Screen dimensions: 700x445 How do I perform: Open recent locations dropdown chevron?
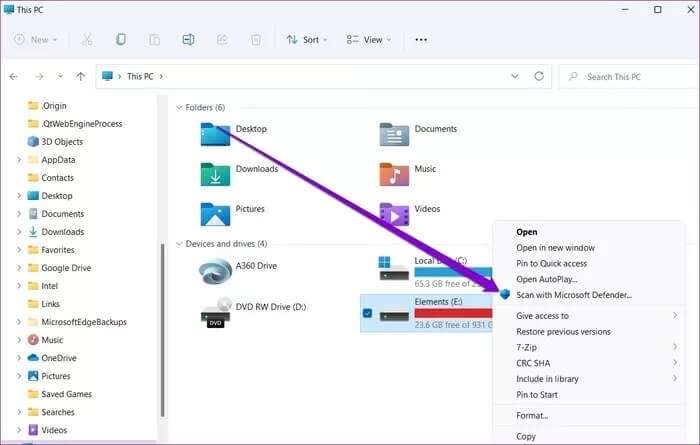[60, 76]
